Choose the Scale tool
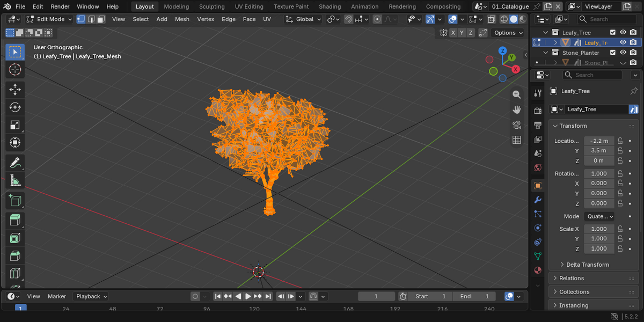 pos(15,125)
